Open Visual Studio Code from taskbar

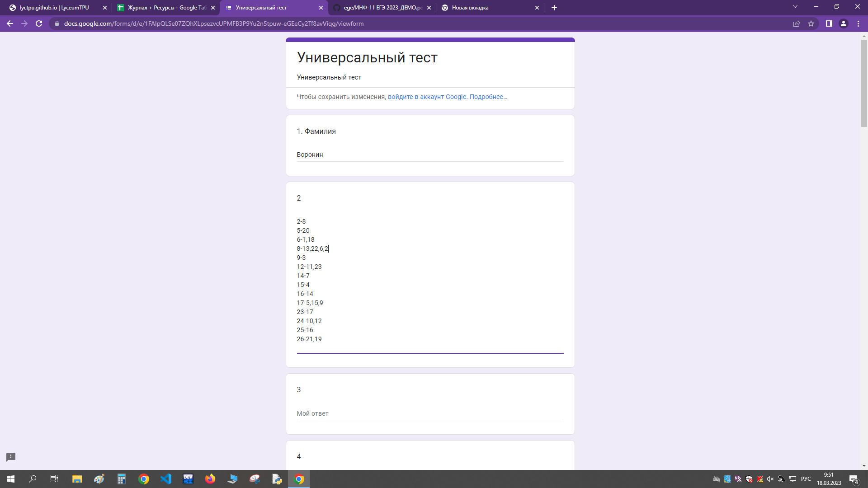point(166,479)
